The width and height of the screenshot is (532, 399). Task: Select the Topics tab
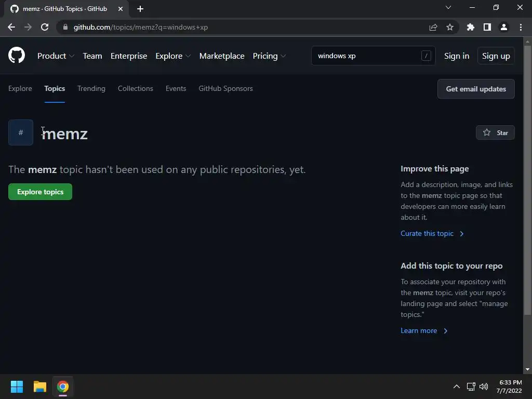tap(55, 88)
